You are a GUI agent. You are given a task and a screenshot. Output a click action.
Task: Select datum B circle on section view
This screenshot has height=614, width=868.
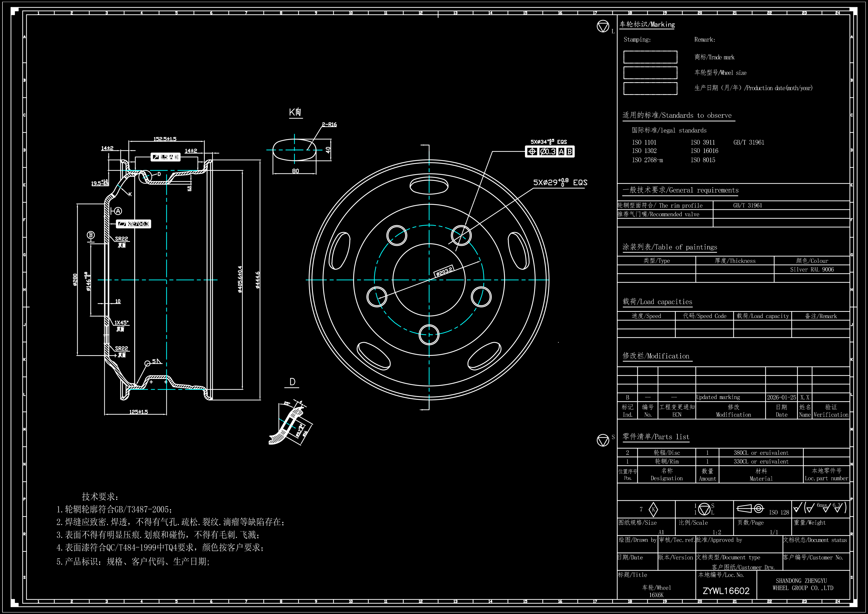click(91, 235)
